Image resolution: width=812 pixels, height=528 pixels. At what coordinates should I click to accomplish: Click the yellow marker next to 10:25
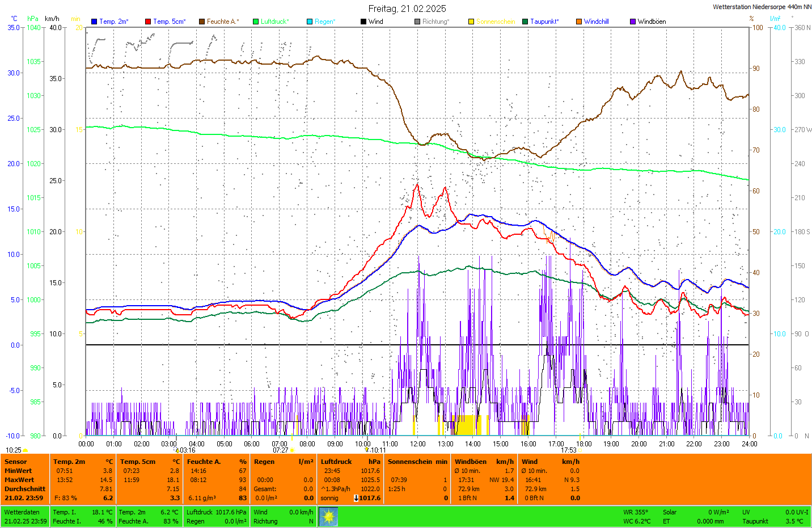tap(26, 450)
